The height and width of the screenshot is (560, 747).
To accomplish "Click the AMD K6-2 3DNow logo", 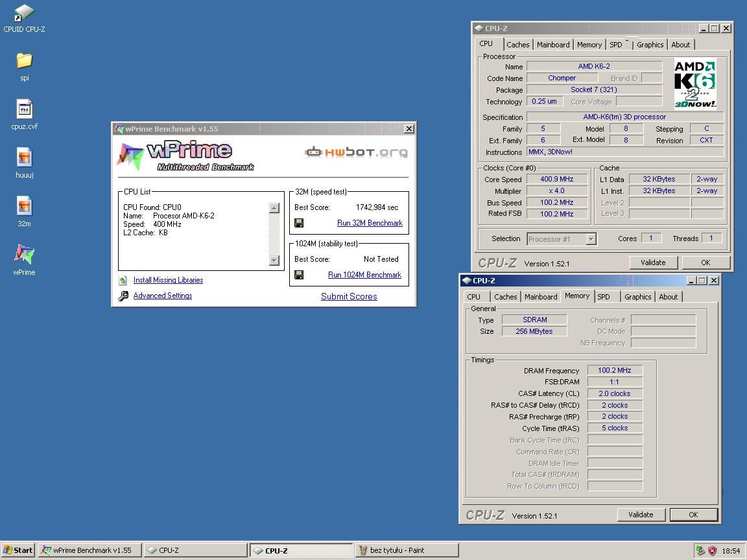I will point(695,84).
